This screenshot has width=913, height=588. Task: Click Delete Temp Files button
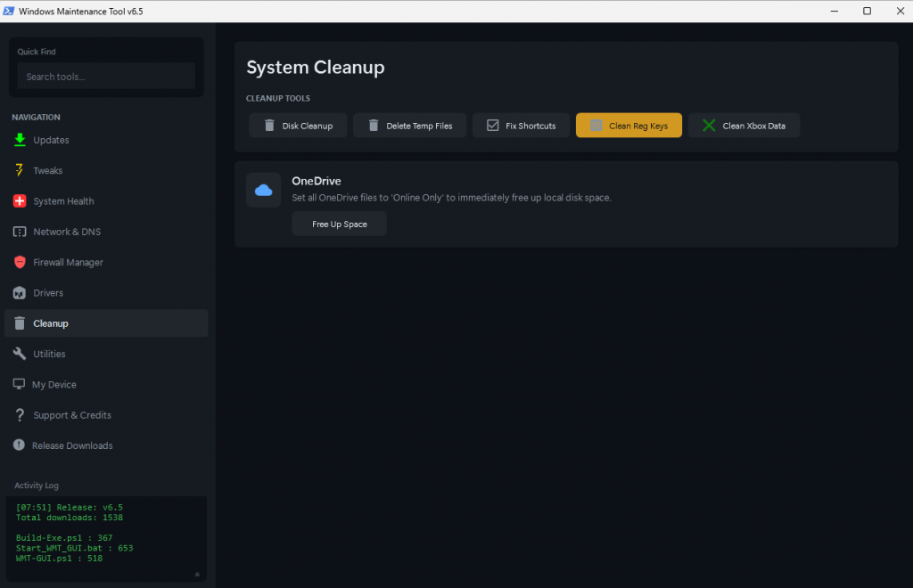pos(410,126)
